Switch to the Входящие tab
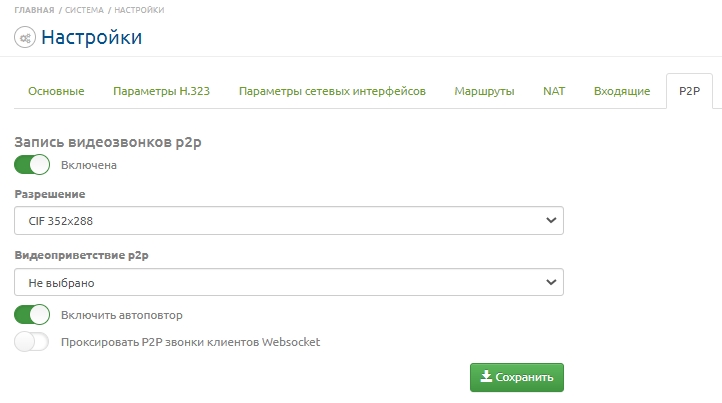This screenshot has width=722, height=403. 622,91
